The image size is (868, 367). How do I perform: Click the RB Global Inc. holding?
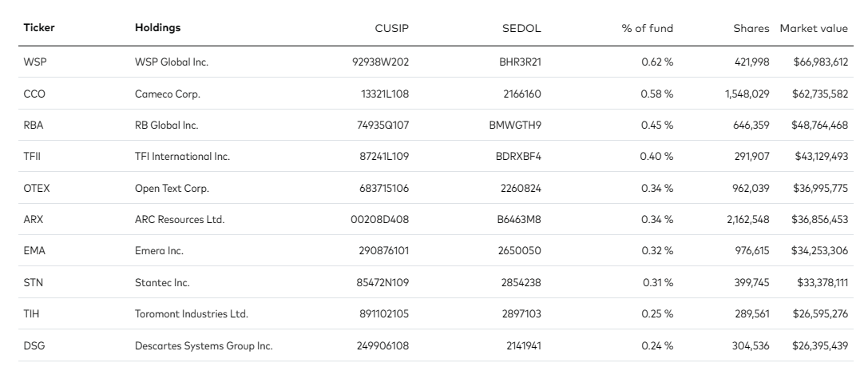(x=166, y=126)
